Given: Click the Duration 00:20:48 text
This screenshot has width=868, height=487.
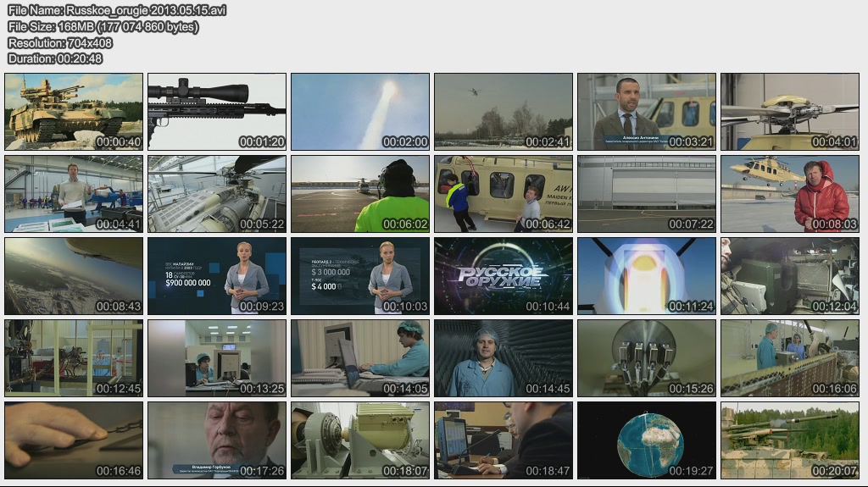Looking at the screenshot, I should (x=55, y=59).
